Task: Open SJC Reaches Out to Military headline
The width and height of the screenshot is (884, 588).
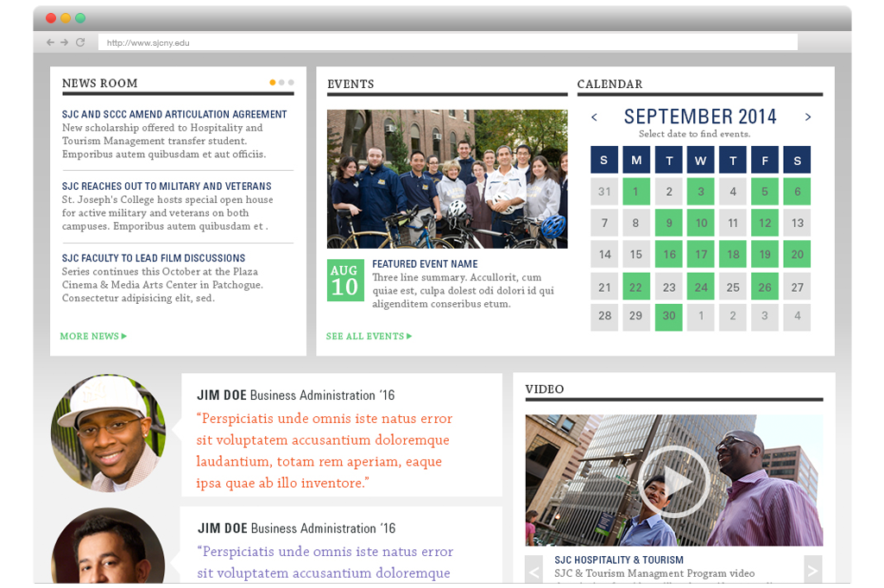Action: pyautogui.click(x=167, y=187)
